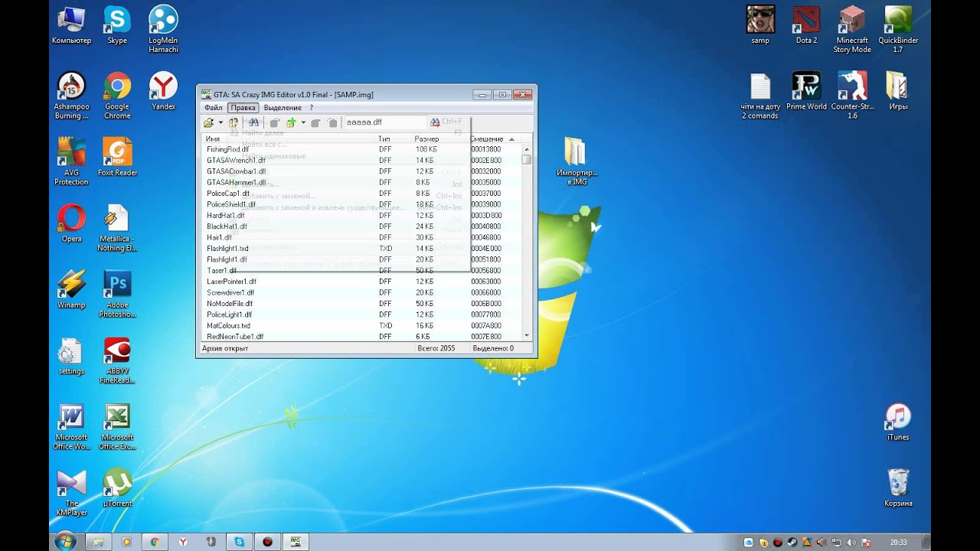Click the Foxit Reader desktop icon
Screen dimensions: 980x551
click(117, 158)
